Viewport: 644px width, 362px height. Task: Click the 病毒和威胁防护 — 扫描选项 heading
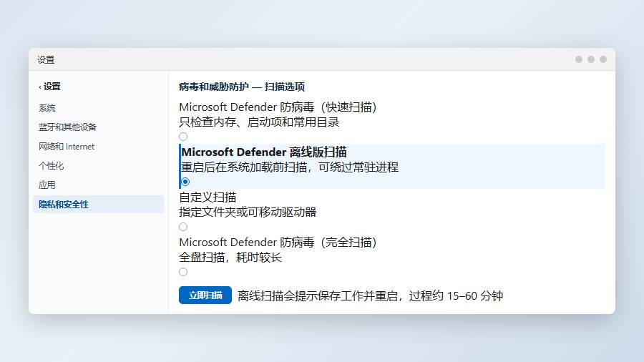pyautogui.click(x=242, y=87)
